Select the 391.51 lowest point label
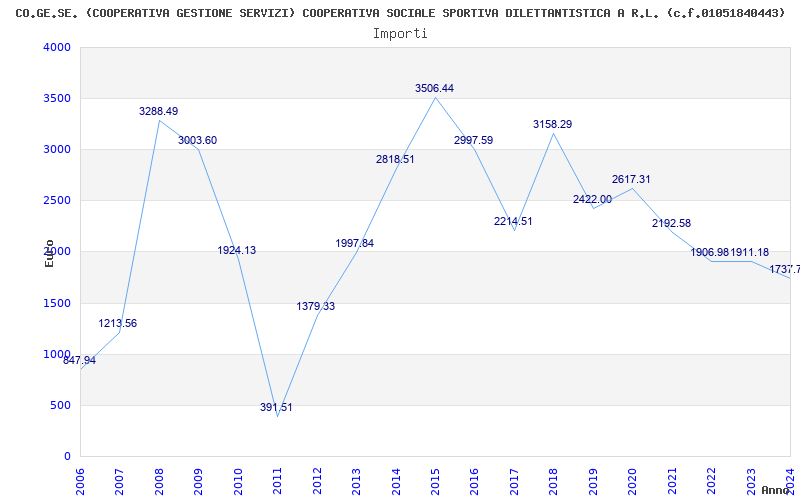Image resolution: width=800 pixels, height=500 pixels. tap(276, 407)
